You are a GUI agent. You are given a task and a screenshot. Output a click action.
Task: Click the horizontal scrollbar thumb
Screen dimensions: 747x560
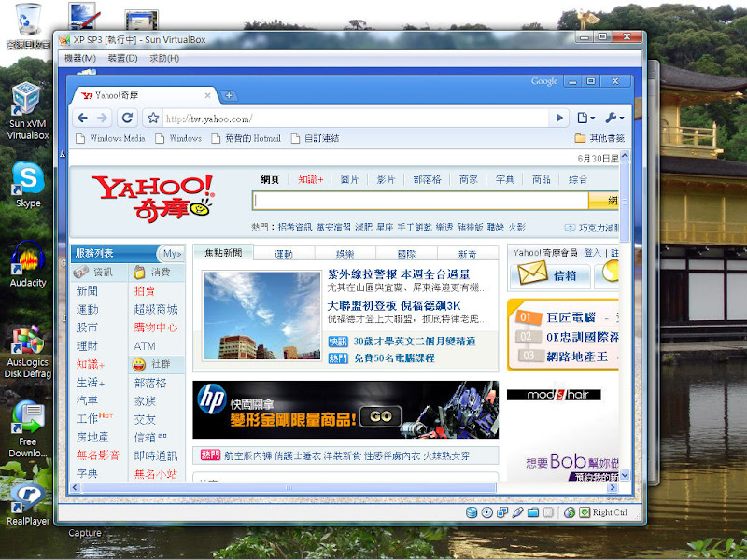(289, 487)
